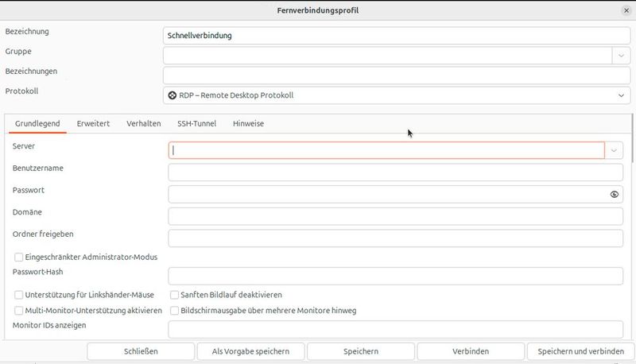Click into the Server input field
The image size is (636, 364).
(x=386, y=150)
